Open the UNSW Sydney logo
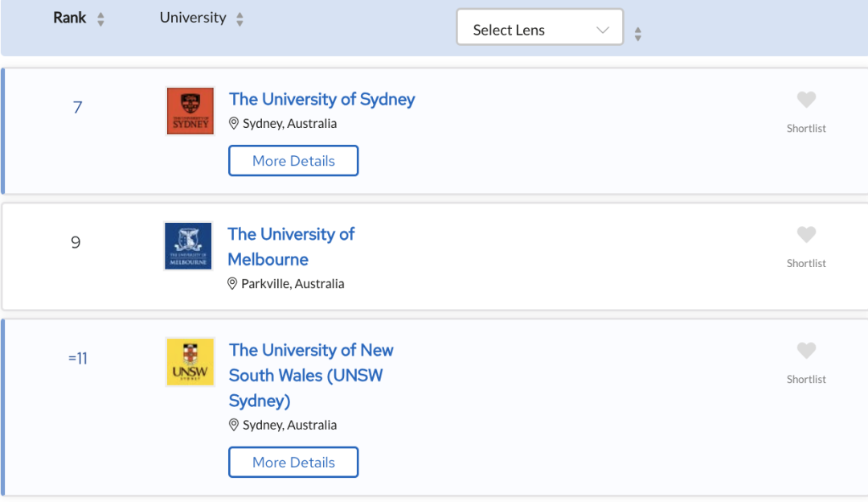 [190, 362]
